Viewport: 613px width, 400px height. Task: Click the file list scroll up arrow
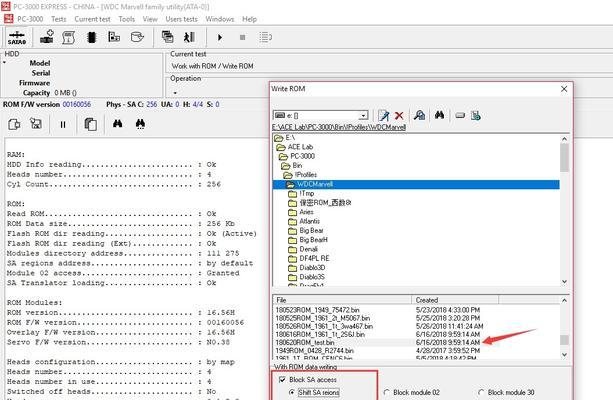click(564, 300)
